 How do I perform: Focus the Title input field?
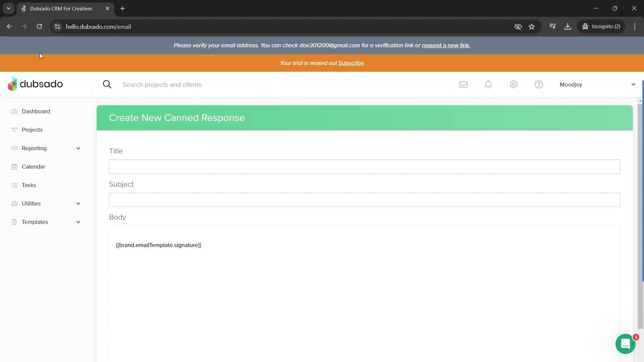tap(364, 167)
